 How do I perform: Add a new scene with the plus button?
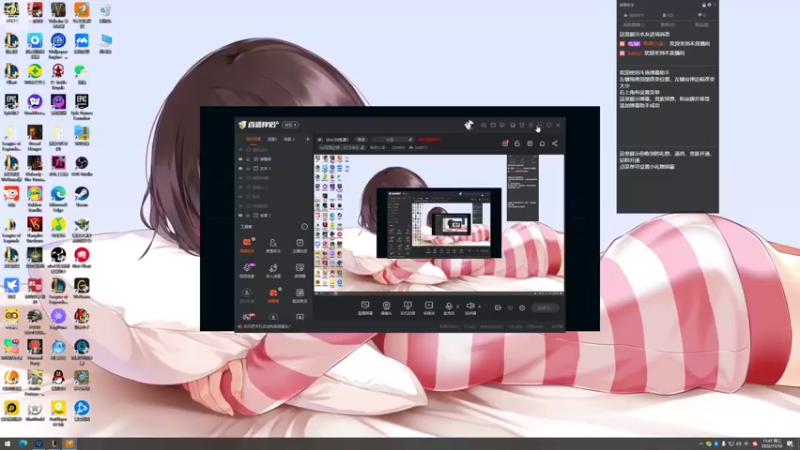tap(307, 139)
